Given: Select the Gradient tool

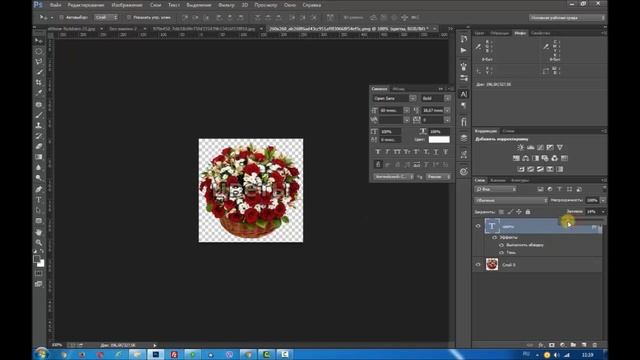Looking at the screenshot, I should pyautogui.click(x=39, y=157).
